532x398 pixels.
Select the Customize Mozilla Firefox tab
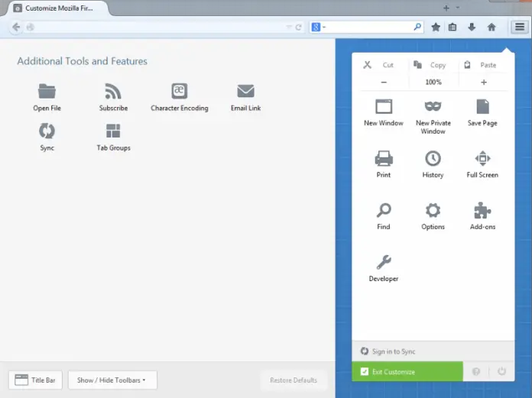coord(57,8)
